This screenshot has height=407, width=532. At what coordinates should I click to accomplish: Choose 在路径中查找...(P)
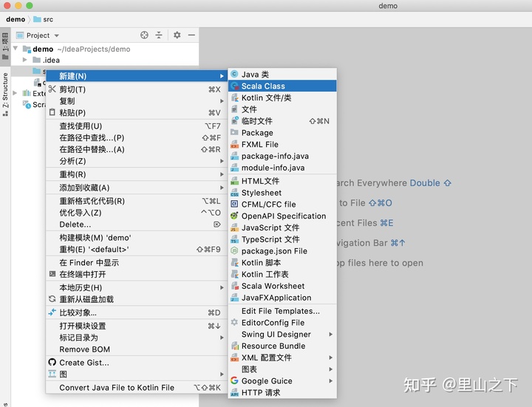(136, 137)
